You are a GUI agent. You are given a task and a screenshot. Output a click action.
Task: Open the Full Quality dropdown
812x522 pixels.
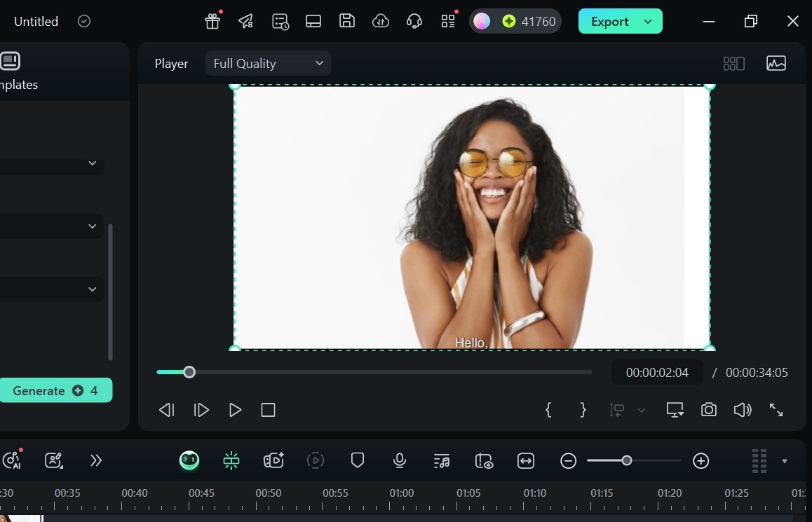pyautogui.click(x=268, y=64)
